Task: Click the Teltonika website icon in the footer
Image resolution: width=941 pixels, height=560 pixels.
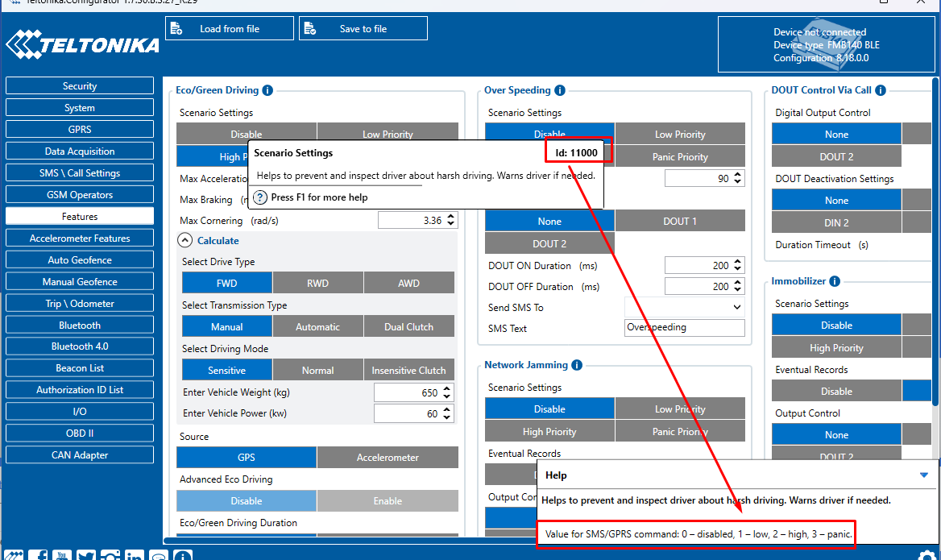Action: click(14, 555)
